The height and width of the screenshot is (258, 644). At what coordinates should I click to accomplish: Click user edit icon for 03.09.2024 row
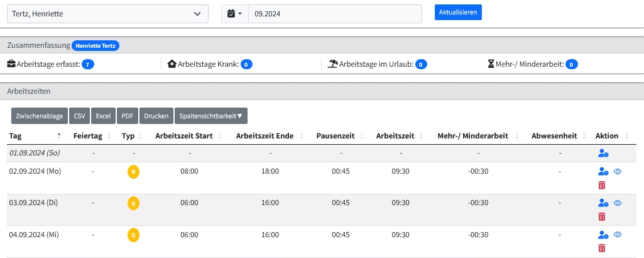603,203
